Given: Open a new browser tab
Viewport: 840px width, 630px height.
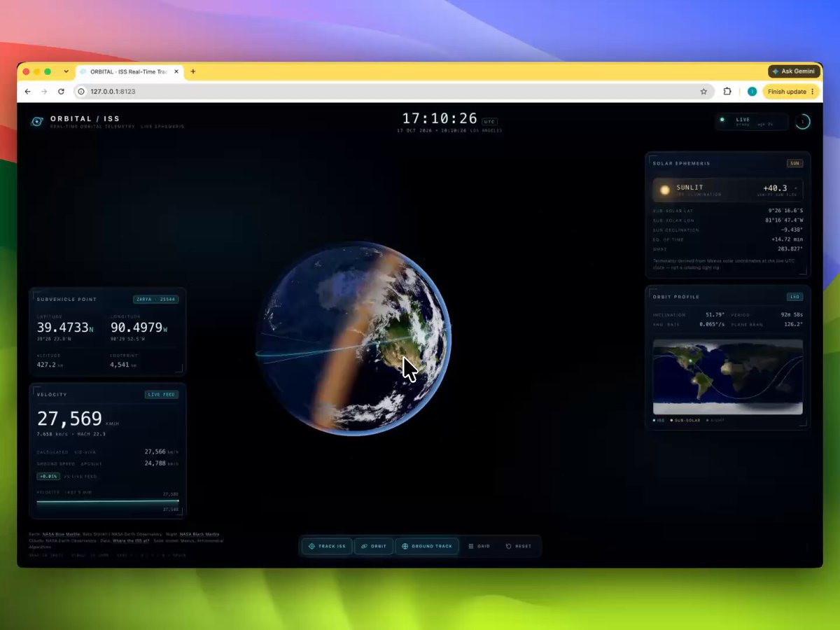Looking at the screenshot, I should [x=193, y=71].
